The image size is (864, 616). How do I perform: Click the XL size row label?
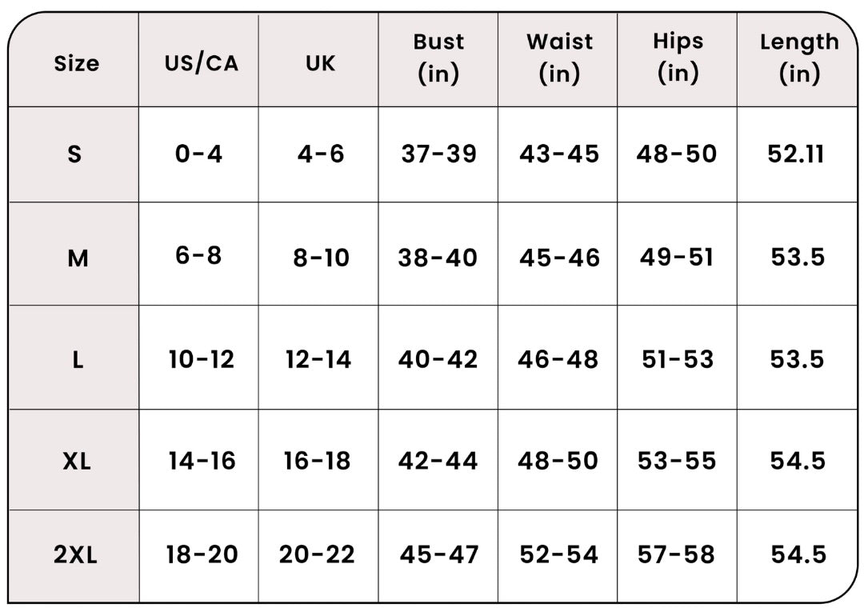[x=77, y=461]
